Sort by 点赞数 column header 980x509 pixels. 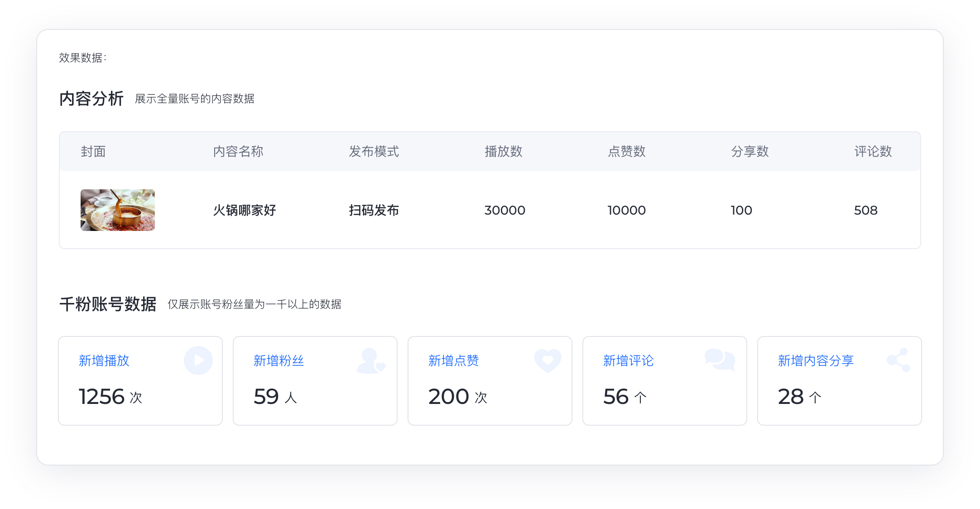[x=627, y=151]
